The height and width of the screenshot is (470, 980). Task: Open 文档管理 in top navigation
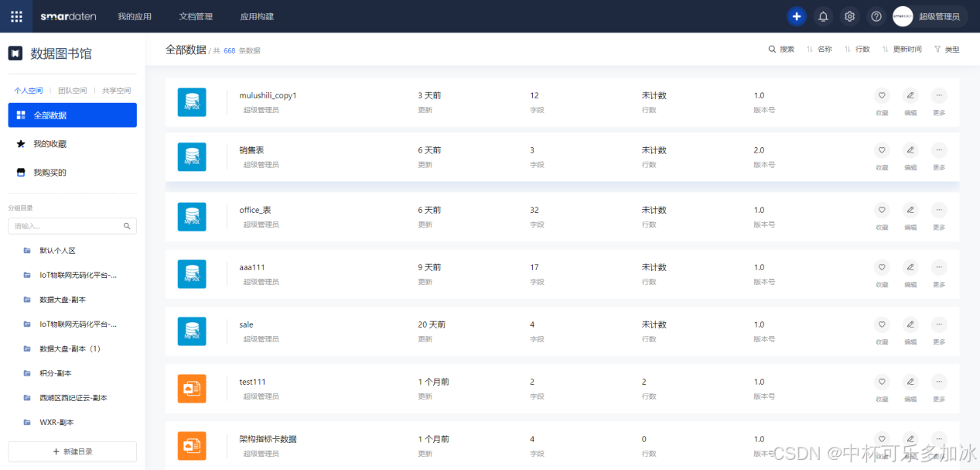[x=196, y=16]
